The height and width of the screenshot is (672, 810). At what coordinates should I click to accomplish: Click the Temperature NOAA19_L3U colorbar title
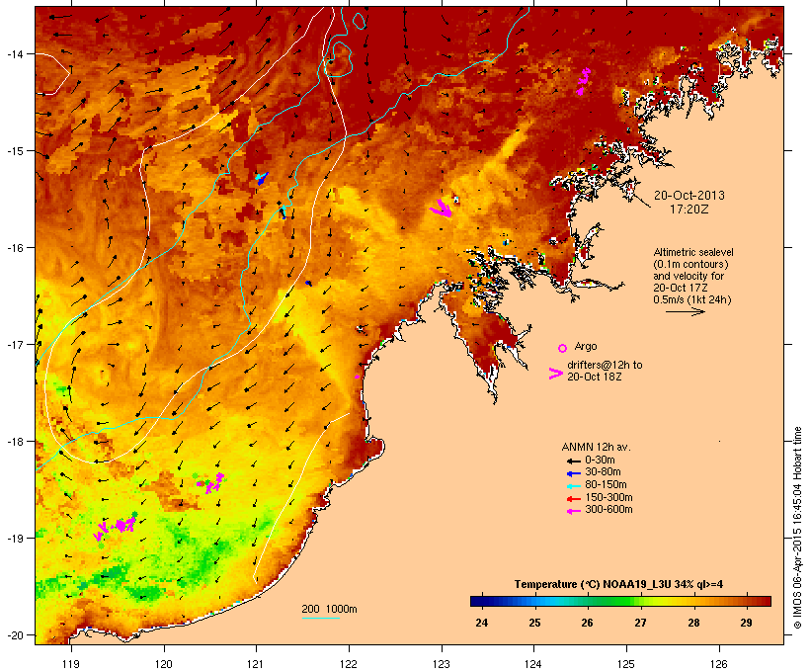pos(618,584)
